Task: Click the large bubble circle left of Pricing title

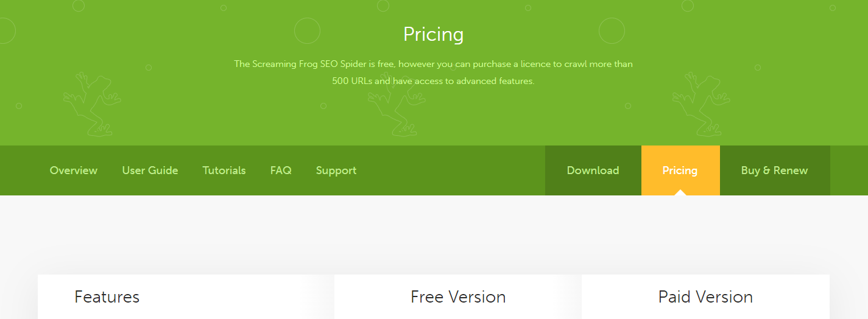Action: coord(307,30)
